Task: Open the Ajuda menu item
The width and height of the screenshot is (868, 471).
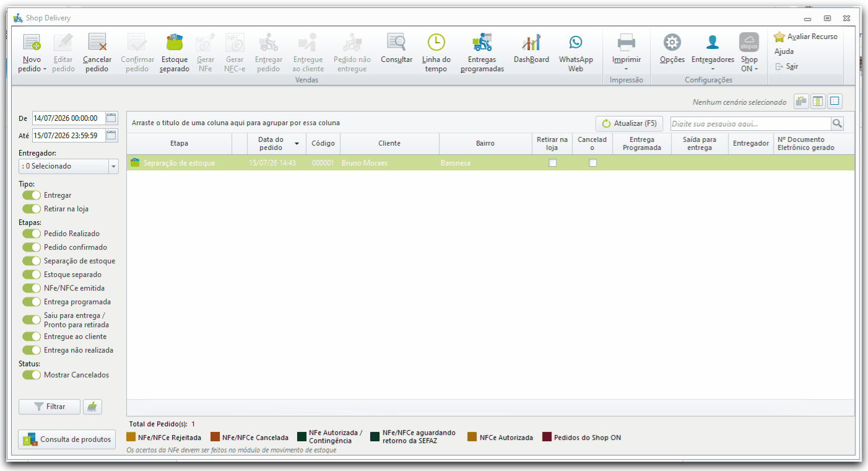Action: (x=784, y=51)
